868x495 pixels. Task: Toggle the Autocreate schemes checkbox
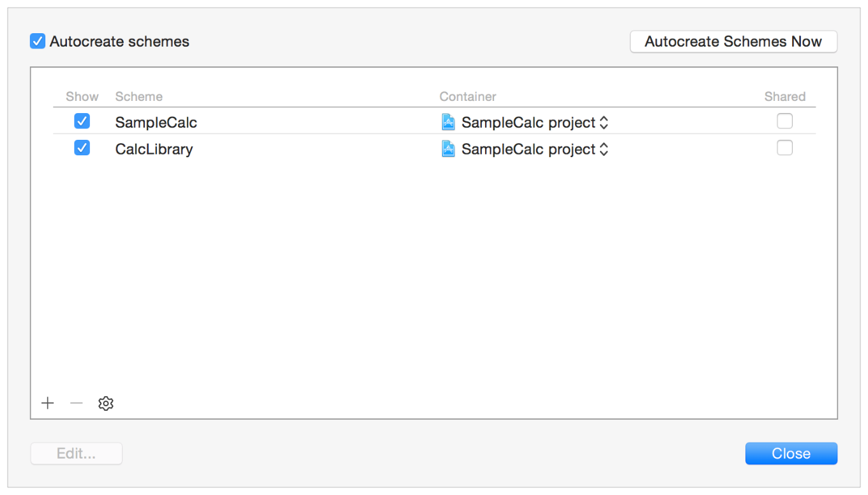click(x=38, y=42)
